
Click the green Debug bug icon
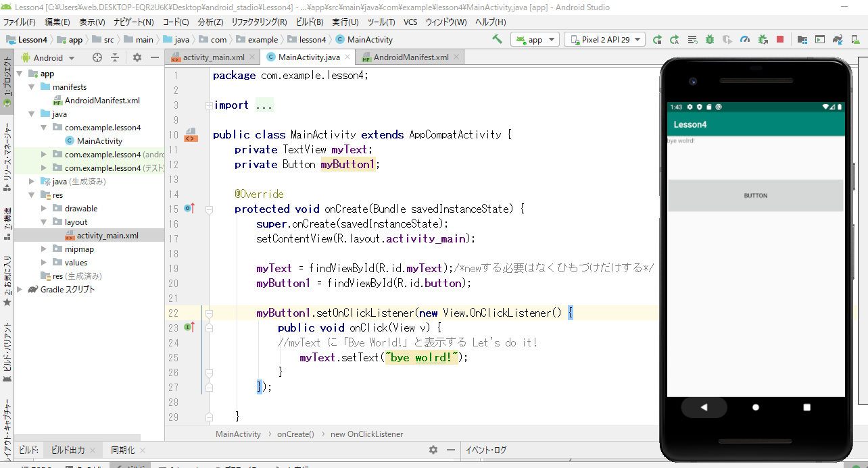[710, 39]
